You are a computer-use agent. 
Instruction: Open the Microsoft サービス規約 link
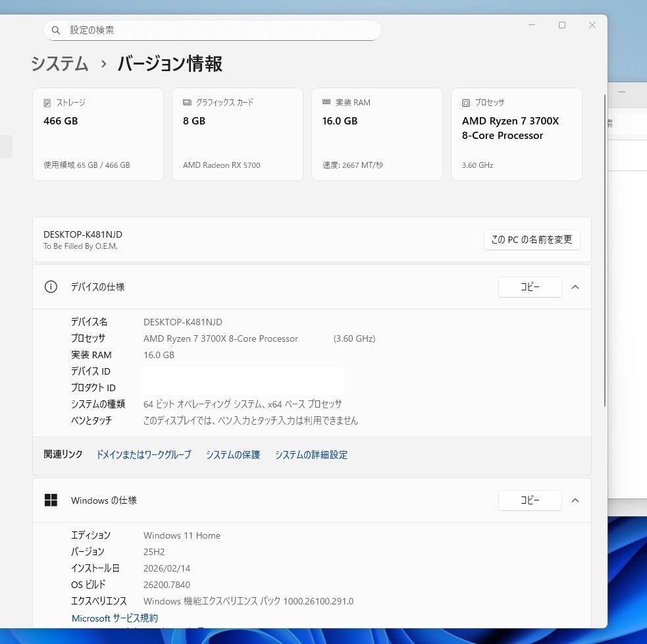point(115,618)
